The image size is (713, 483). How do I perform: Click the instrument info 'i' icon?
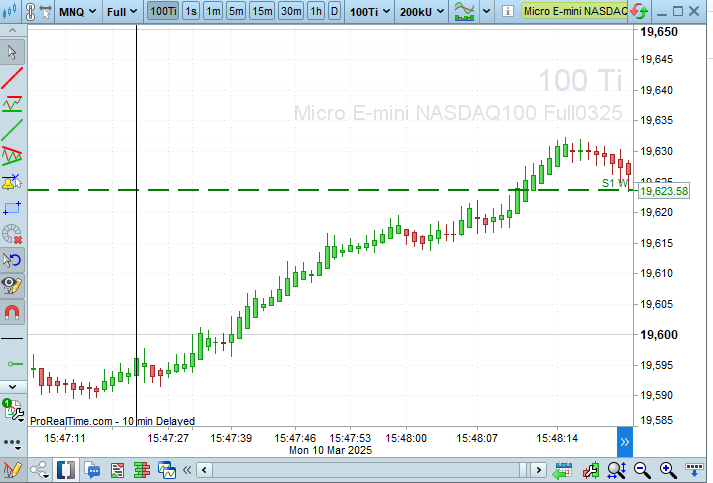click(507, 11)
